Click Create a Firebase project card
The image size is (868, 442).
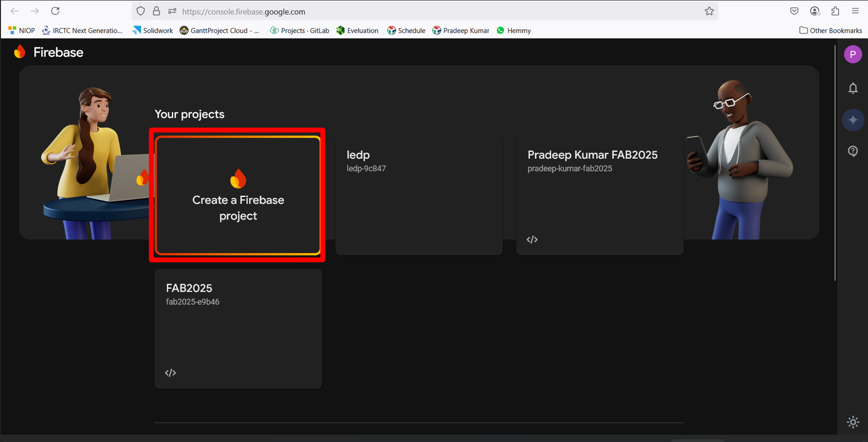tap(238, 195)
